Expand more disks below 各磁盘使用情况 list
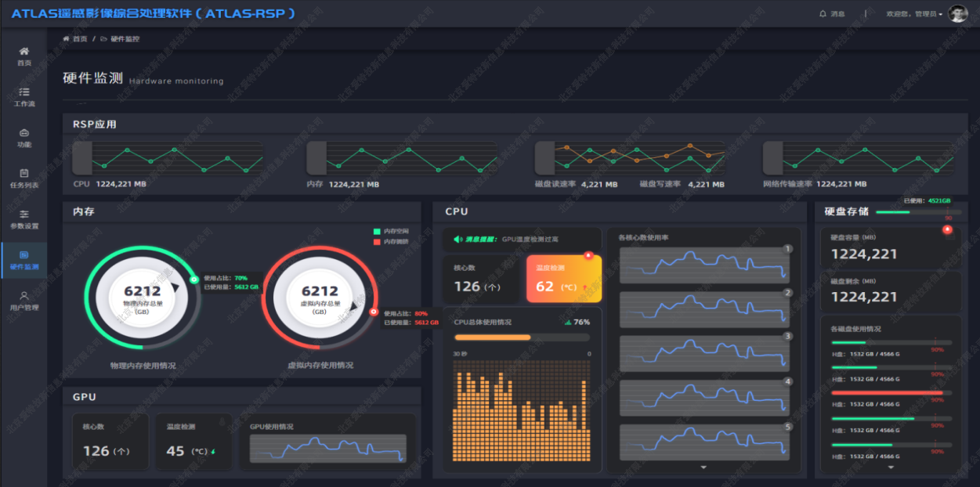 [891, 467]
